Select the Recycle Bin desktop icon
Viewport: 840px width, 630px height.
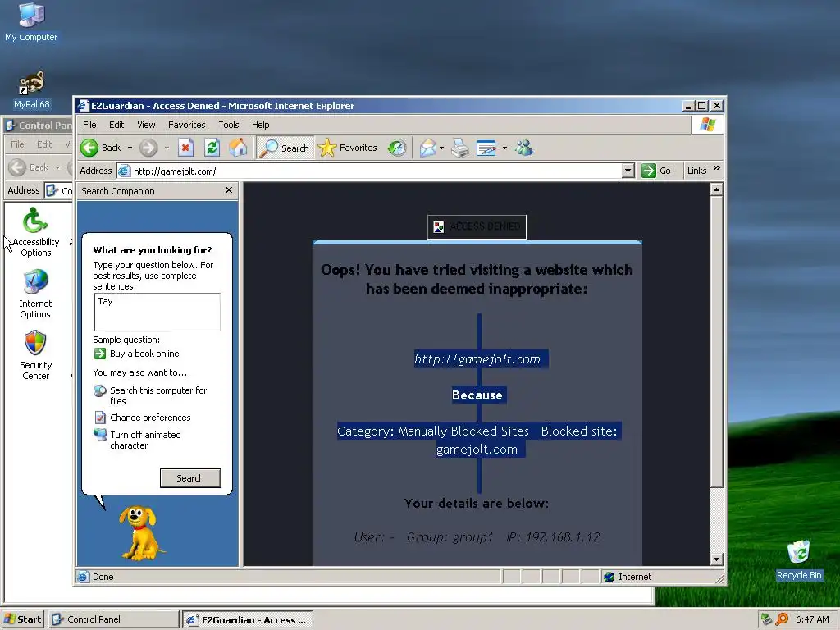(799, 560)
